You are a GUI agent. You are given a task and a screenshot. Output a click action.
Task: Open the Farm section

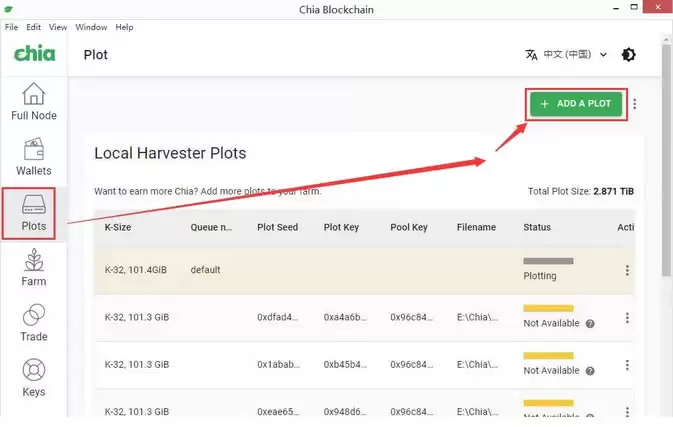click(33, 267)
